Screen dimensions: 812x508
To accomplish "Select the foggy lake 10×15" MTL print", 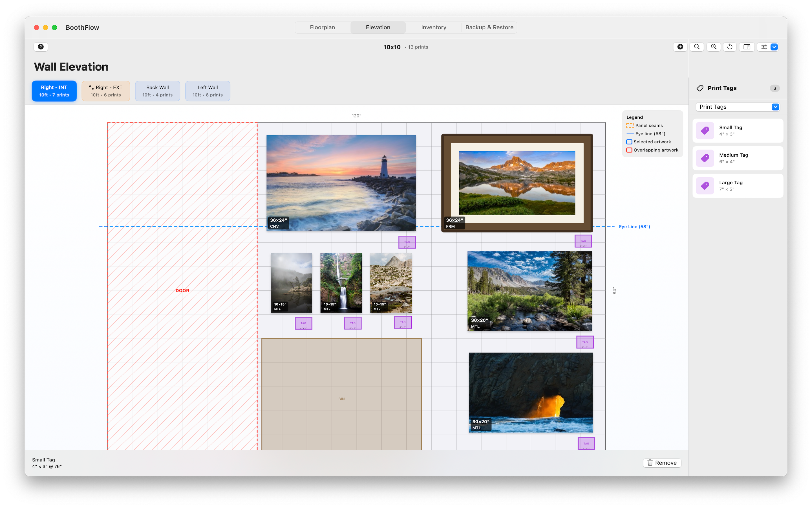I will coord(291,283).
